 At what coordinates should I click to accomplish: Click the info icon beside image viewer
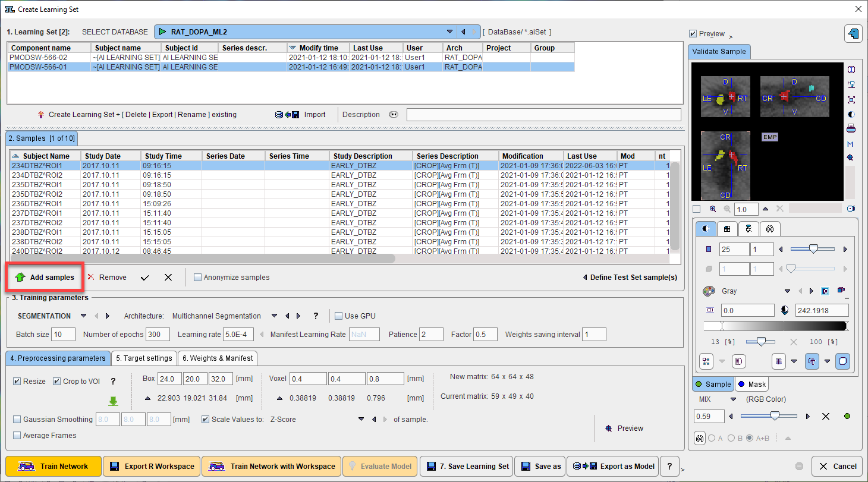[851, 70]
